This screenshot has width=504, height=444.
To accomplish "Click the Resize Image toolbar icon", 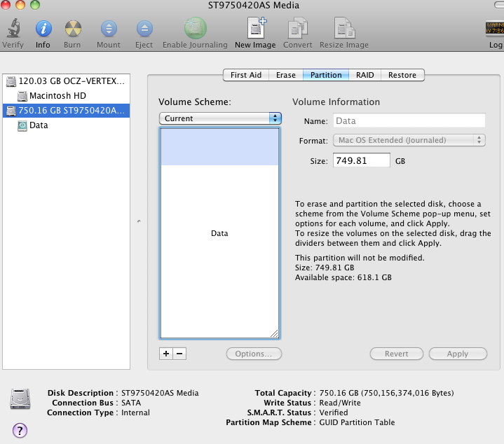I will 344,28.
